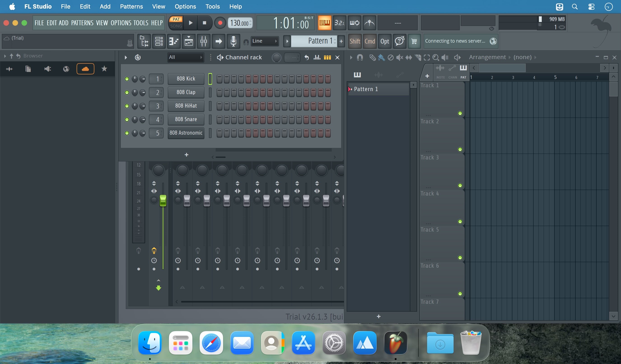This screenshot has width=621, height=364.
Task: Toggle the Playlist magnet snap icon
Action: [360, 57]
